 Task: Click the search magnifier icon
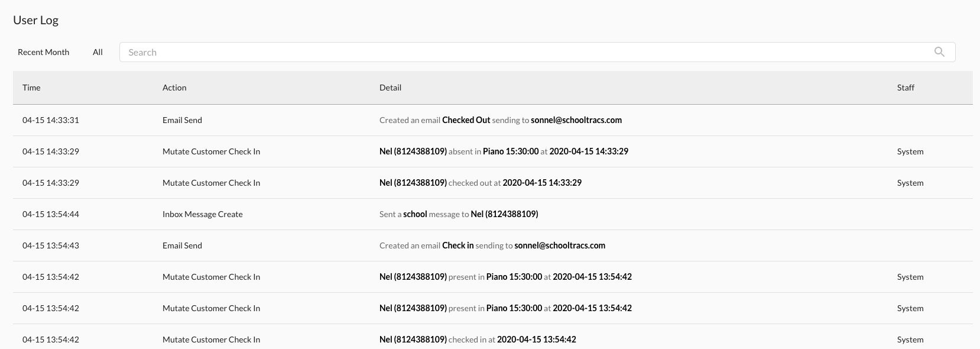click(939, 52)
